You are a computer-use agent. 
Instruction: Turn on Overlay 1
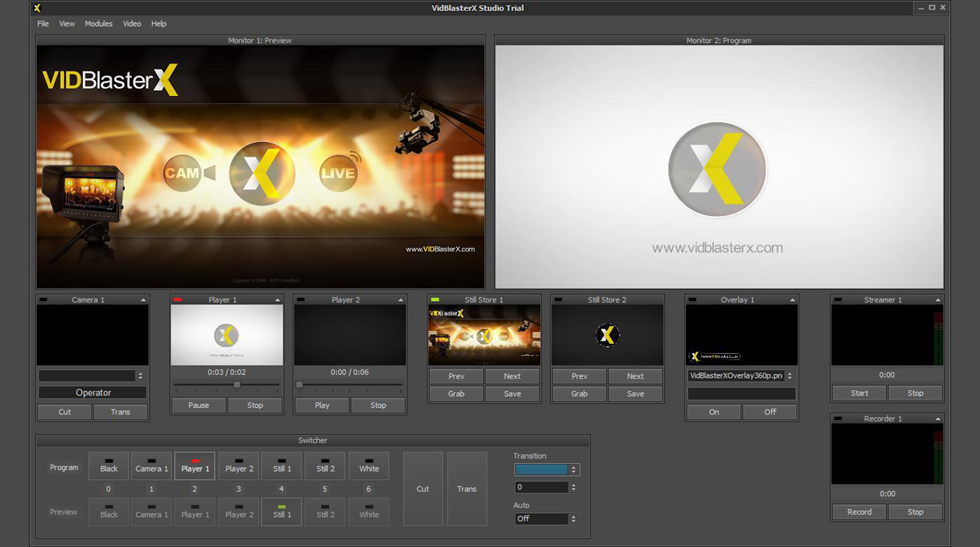click(x=713, y=412)
